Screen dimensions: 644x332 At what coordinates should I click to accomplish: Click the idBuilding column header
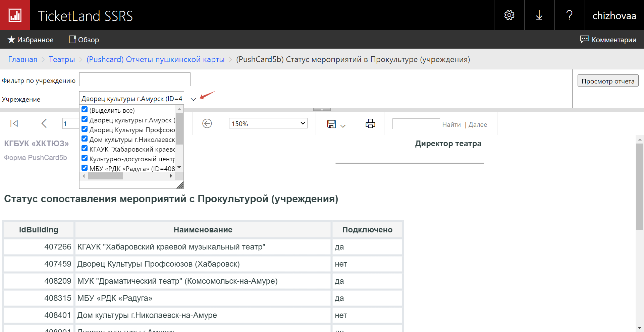pyautogui.click(x=39, y=230)
